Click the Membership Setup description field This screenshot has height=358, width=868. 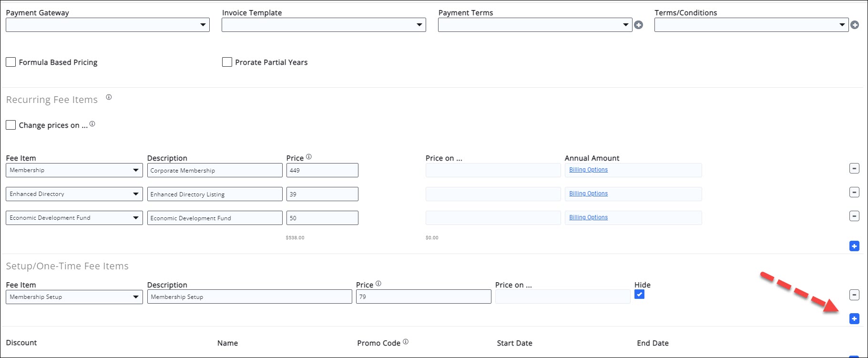click(x=249, y=297)
